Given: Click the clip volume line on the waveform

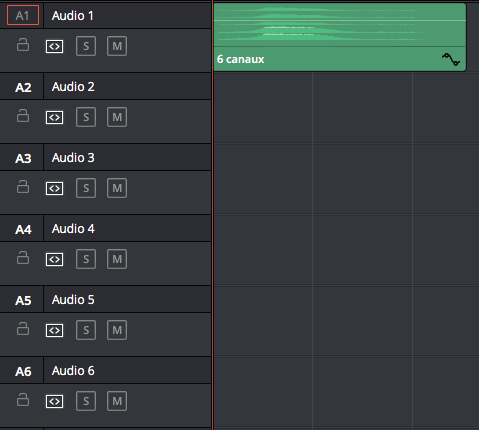Looking at the screenshot, I should (x=340, y=21).
